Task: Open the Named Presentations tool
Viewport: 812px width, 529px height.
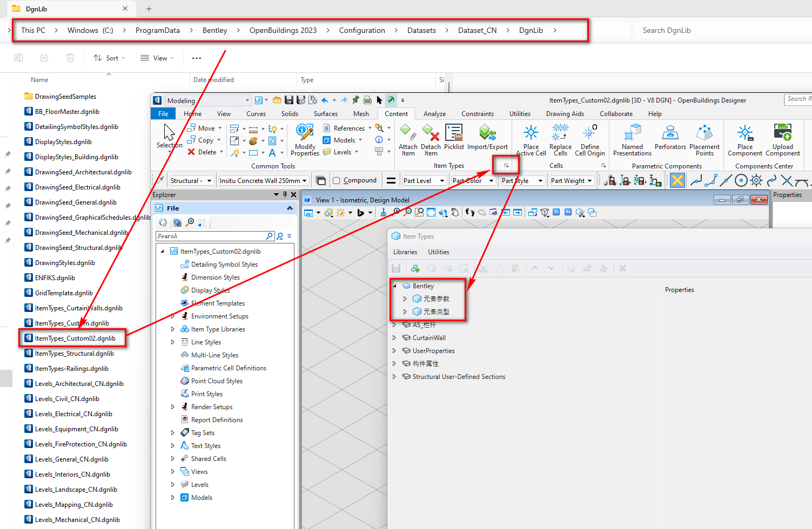Action: coord(632,133)
